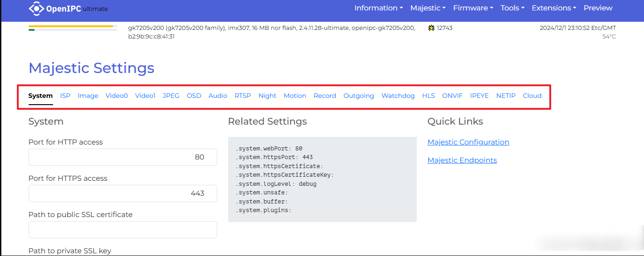Go to the Preview page
The image size is (644, 256).
tap(598, 8)
